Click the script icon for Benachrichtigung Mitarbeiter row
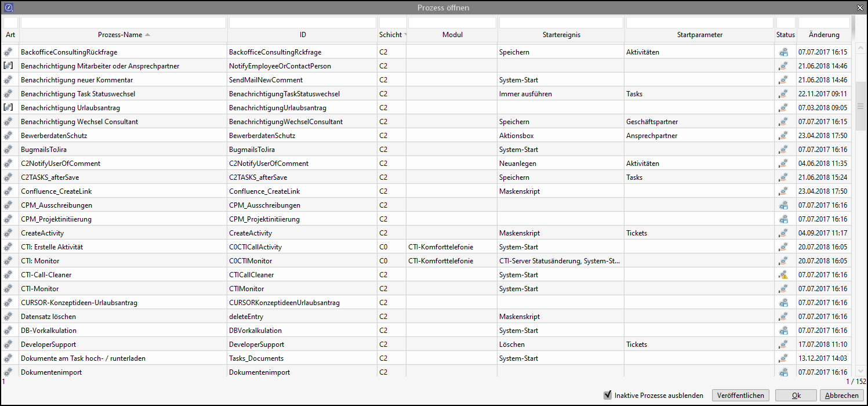Image resolution: width=868 pixels, height=406 pixels. (8, 66)
